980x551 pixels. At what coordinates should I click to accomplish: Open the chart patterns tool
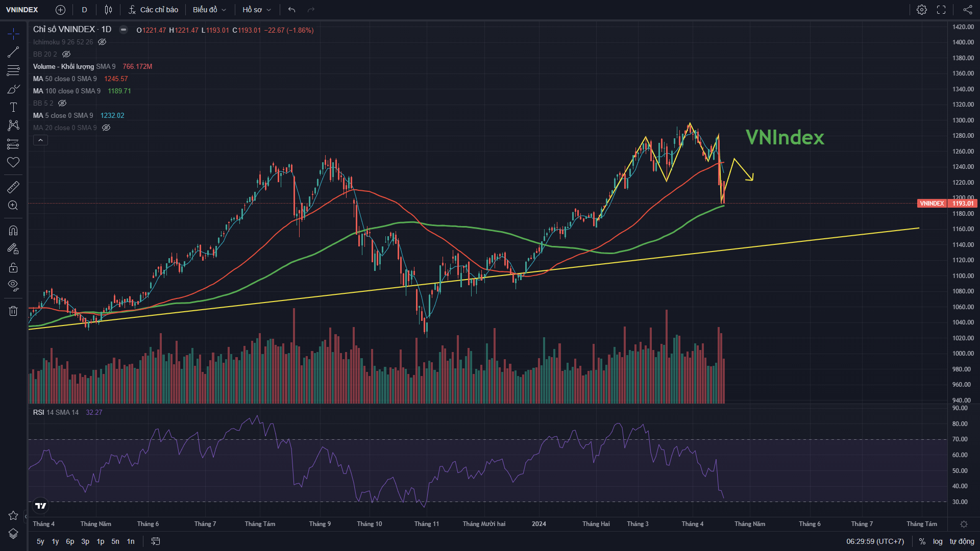coord(13,126)
